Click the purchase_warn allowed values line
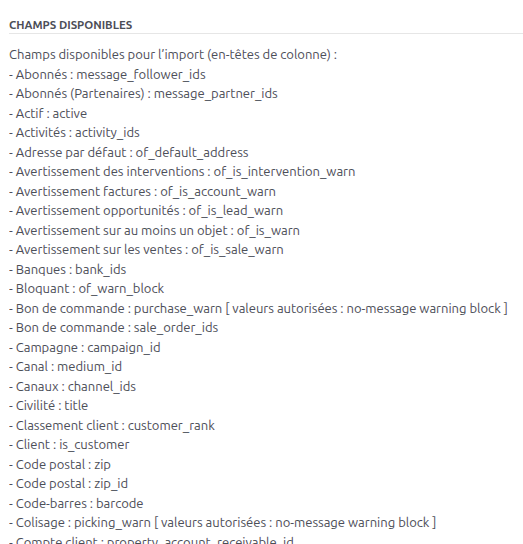Screen dimensions: 523x544 point(258,308)
